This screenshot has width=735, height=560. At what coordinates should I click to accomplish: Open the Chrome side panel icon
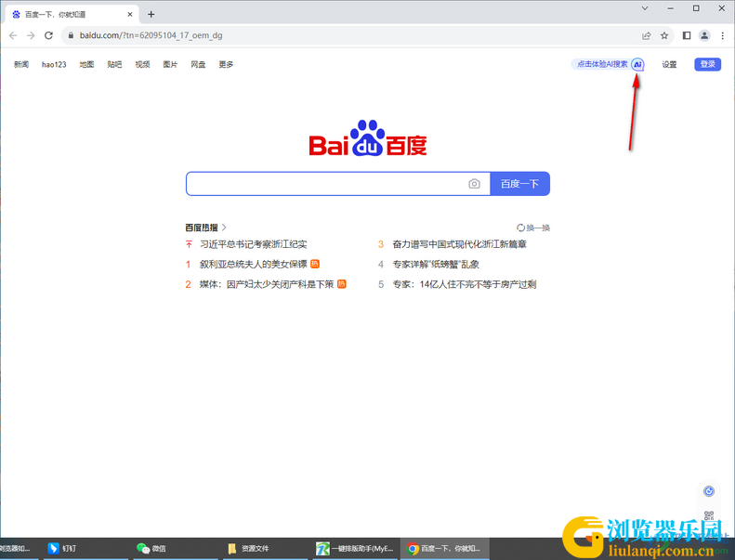point(687,35)
